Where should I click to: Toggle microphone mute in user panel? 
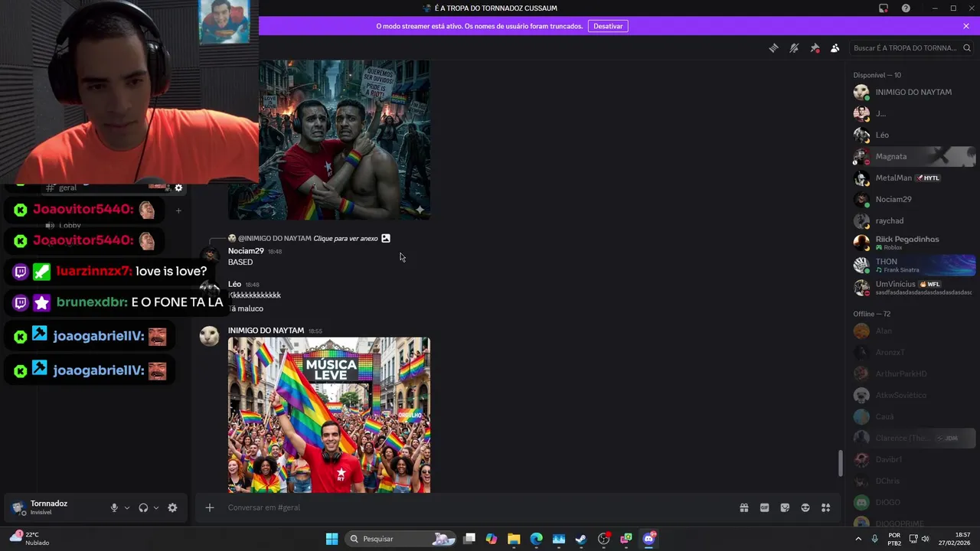click(114, 507)
